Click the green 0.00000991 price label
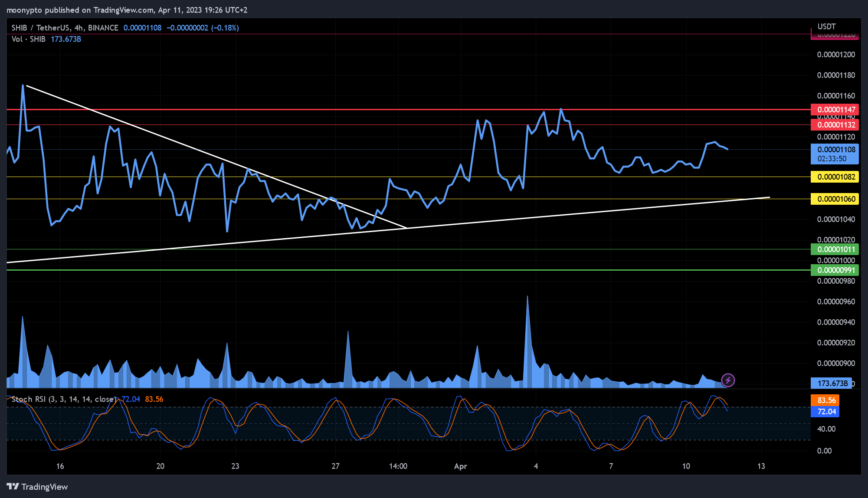 pyautogui.click(x=835, y=270)
